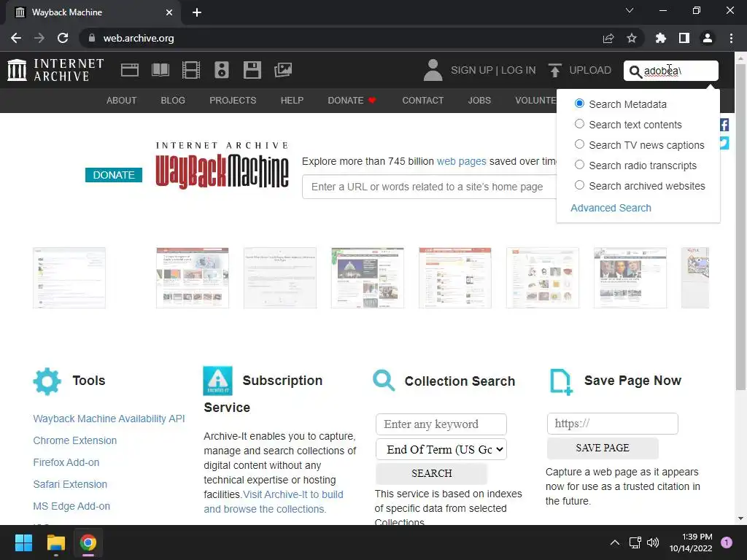Open the Software floppy disk icon
Viewport: 747px width, 560px height.
[252, 70]
